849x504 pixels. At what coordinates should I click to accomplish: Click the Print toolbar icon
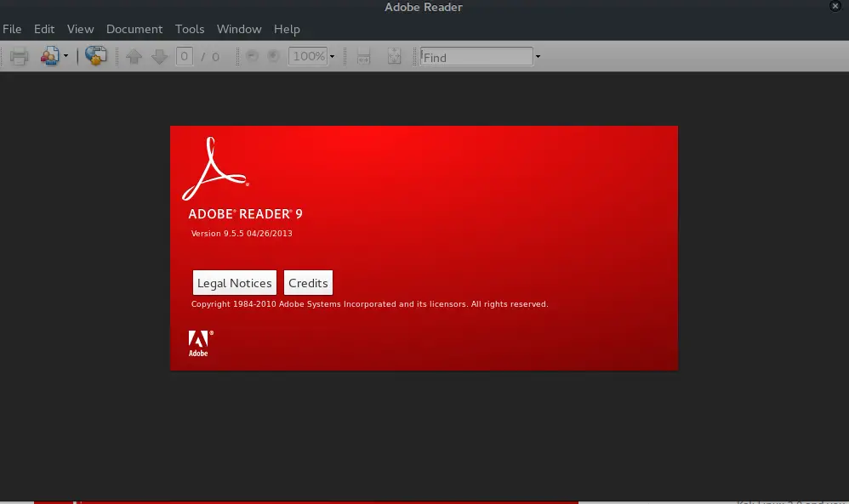coord(19,56)
